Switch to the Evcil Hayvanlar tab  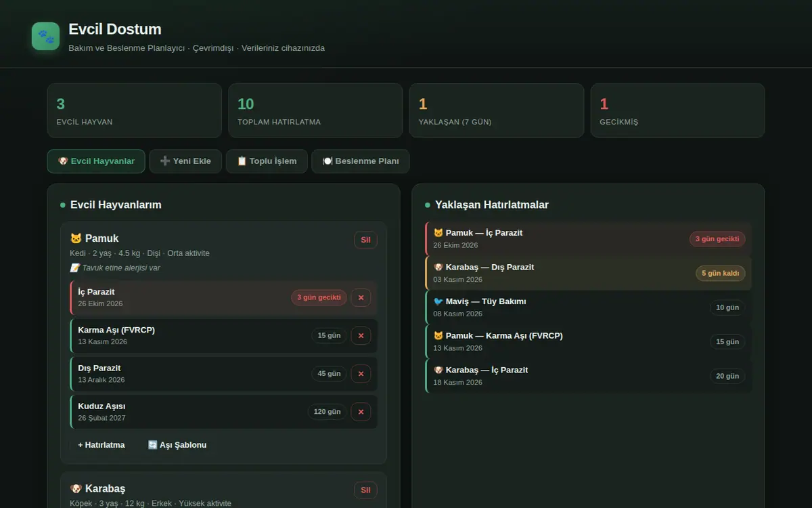tap(96, 161)
